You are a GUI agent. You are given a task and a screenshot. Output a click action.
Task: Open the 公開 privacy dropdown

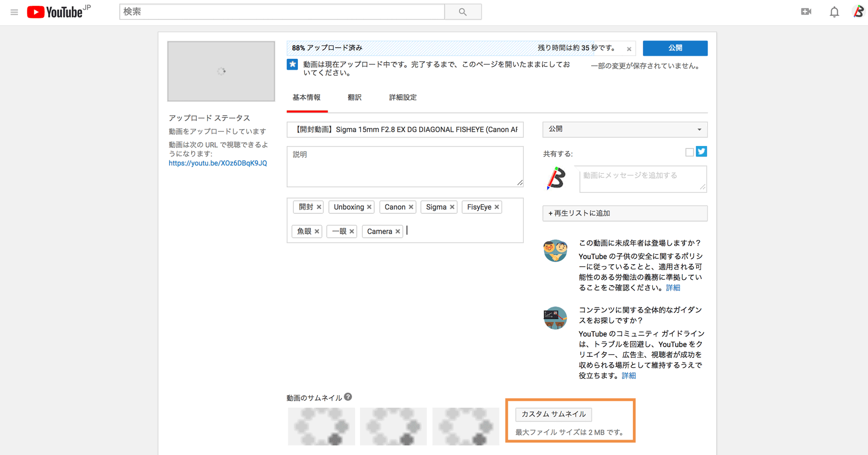click(x=625, y=130)
